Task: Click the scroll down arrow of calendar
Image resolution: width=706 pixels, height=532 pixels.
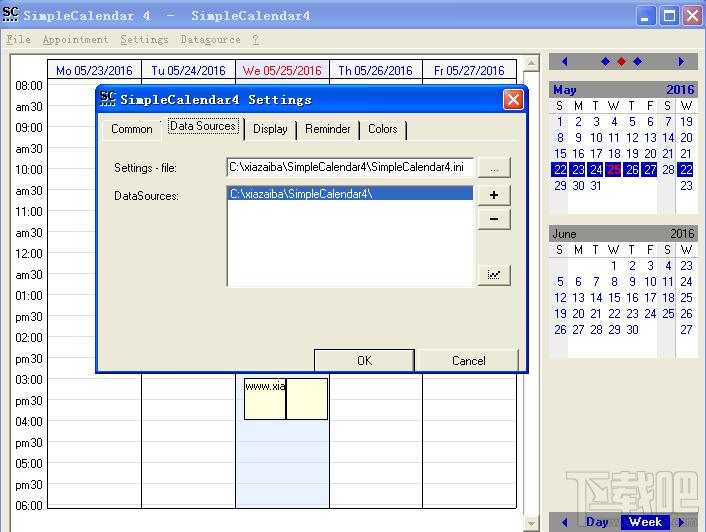Action: click(x=531, y=523)
